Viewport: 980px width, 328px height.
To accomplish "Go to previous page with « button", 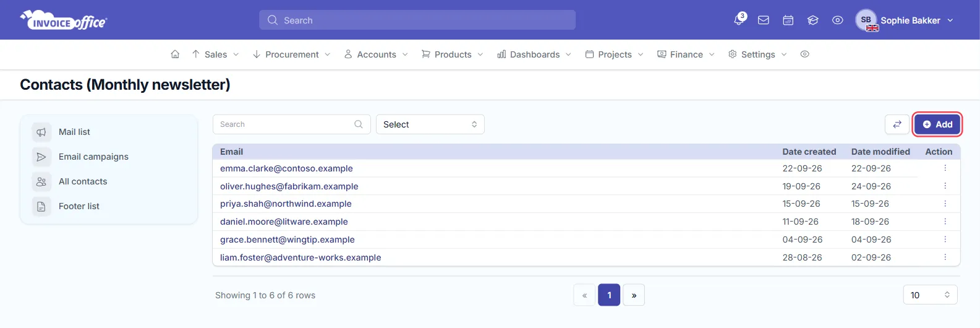I will click(584, 295).
